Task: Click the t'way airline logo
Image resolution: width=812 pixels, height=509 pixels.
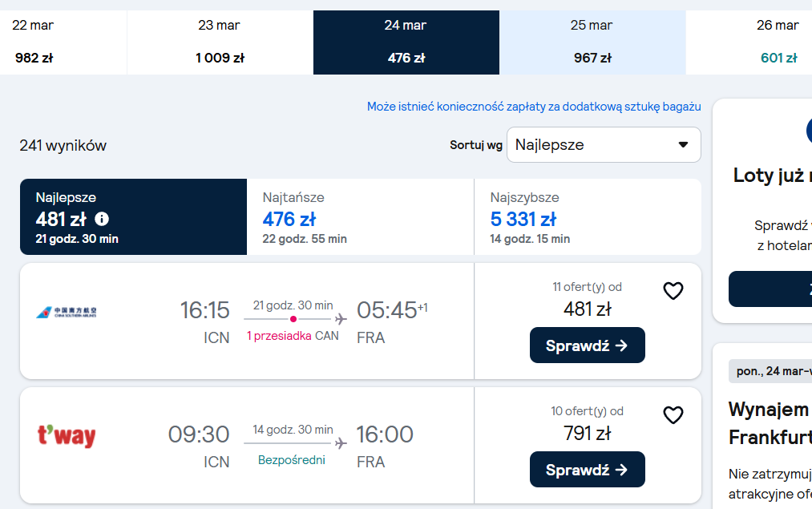Action: point(67,436)
